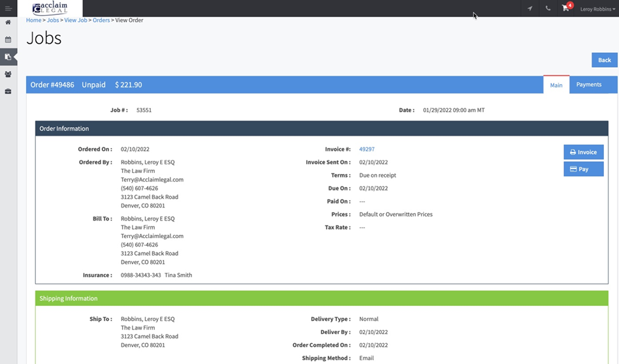Click the Acclaim Legal logo

(x=50, y=8)
